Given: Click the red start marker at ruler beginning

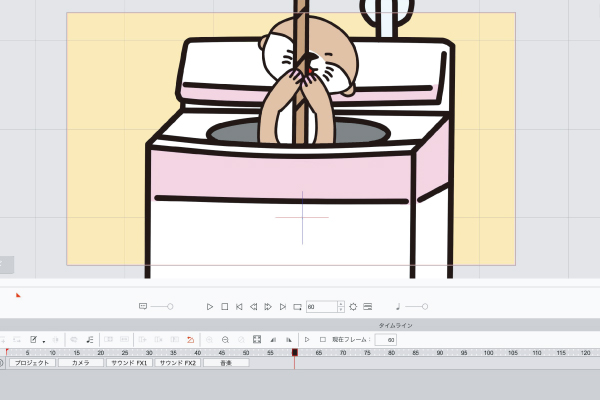Looking at the screenshot, I should tap(7, 351).
